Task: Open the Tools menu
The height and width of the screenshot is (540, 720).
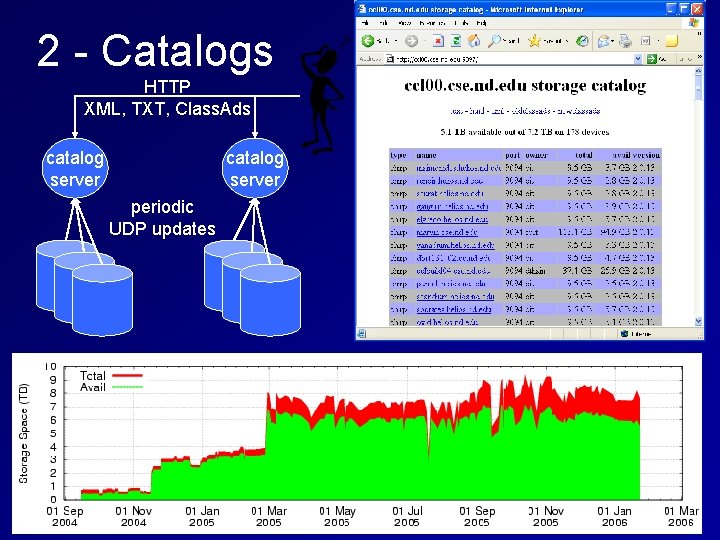Action: tap(461, 22)
